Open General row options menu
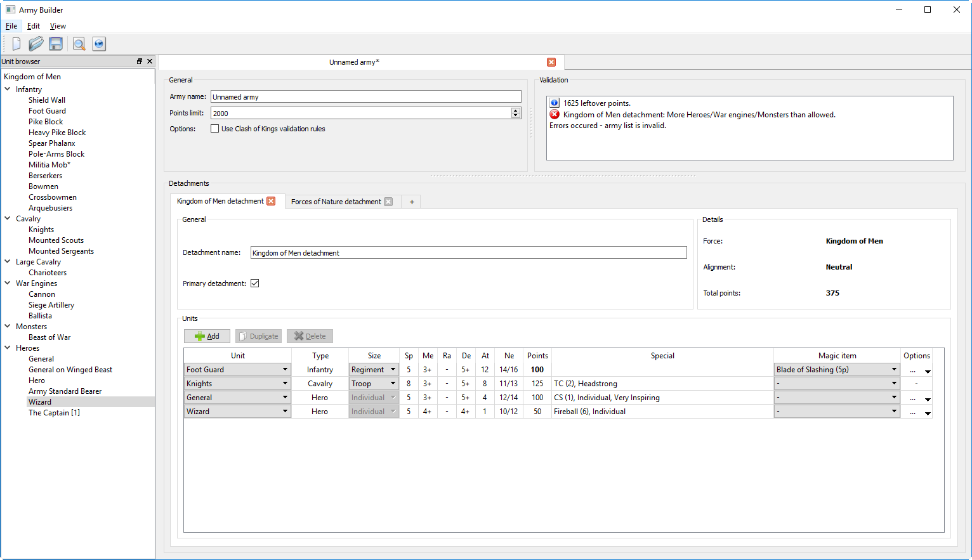 [917, 398]
